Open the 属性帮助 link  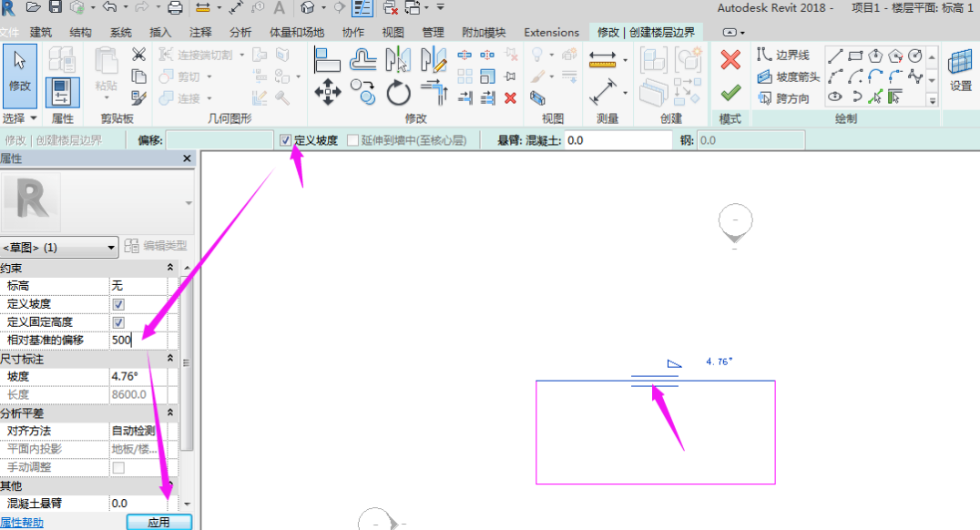coord(22,523)
